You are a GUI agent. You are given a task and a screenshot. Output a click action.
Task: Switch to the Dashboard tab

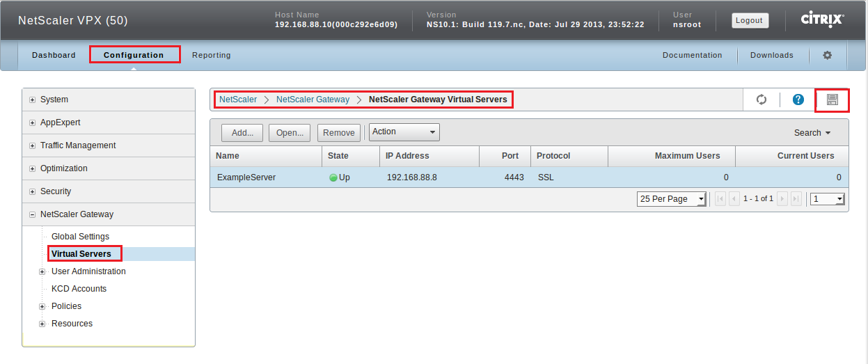pyautogui.click(x=54, y=55)
